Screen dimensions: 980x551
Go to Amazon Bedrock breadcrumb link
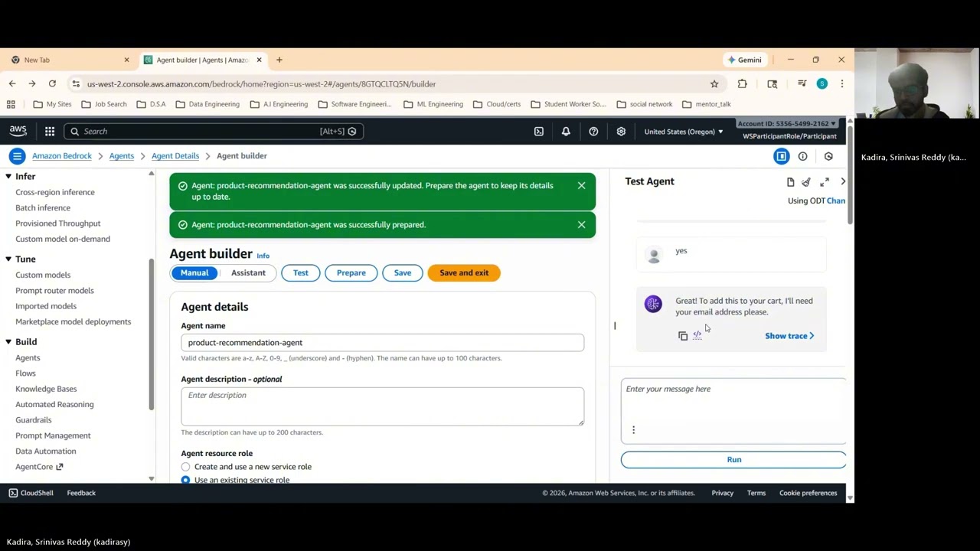62,156
